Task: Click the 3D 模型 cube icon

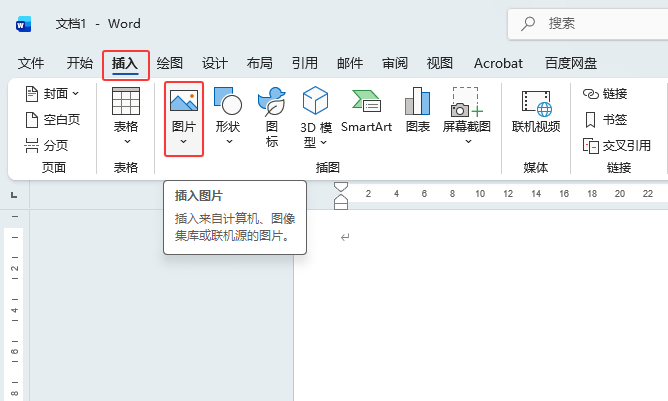Action: [315, 101]
